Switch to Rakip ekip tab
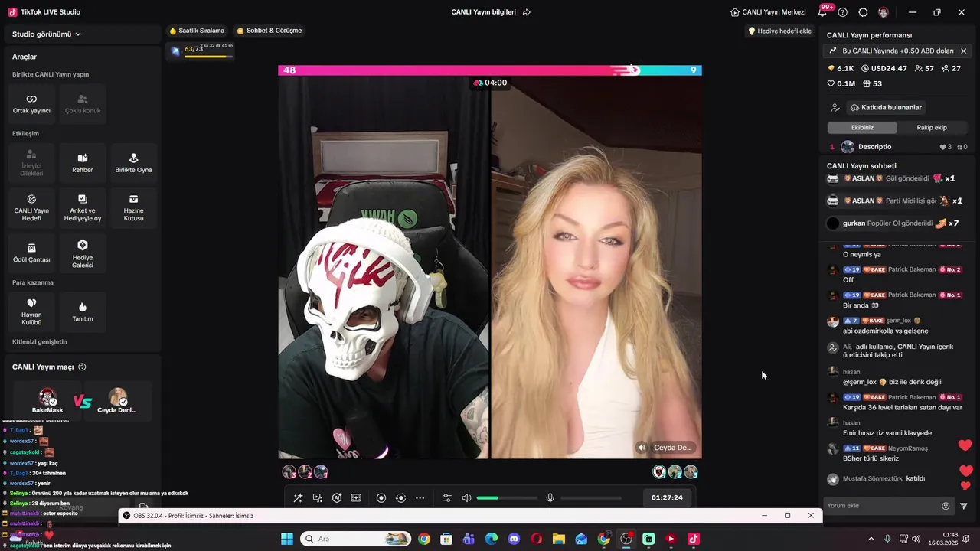980x551 pixels. 932,128
